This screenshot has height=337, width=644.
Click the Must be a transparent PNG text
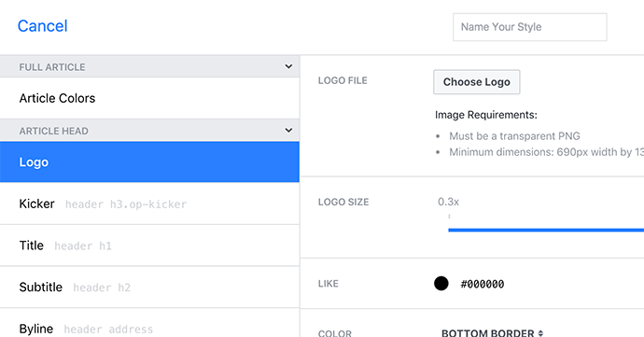pyautogui.click(x=514, y=136)
